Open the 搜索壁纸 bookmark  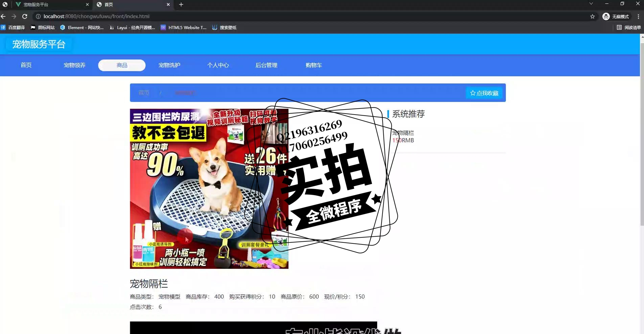(224, 27)
